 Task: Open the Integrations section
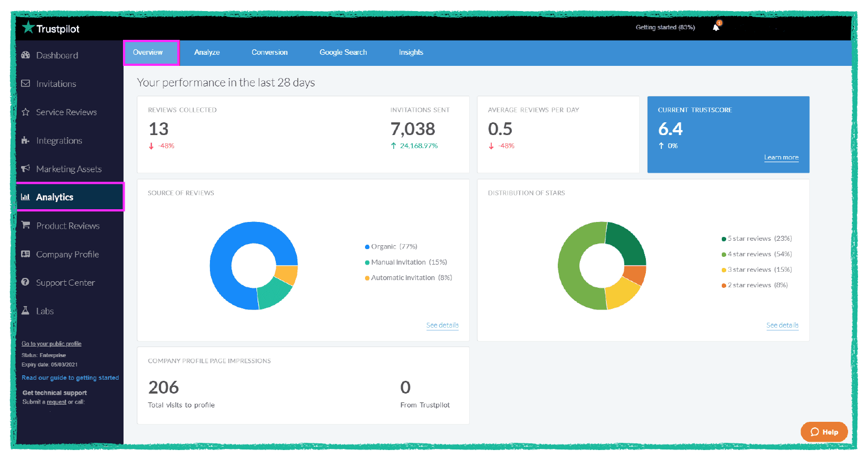tap(59, 141)
